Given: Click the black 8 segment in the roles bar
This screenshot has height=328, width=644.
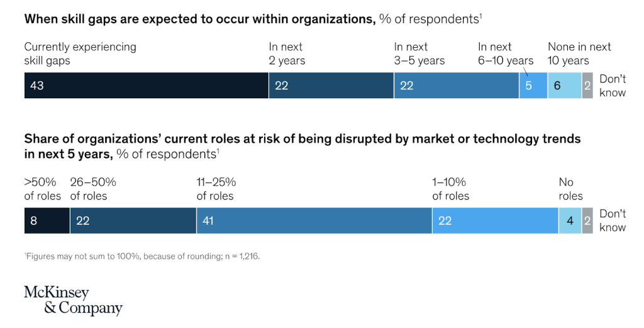Looking at the screenshot, I should pyautogui.click(x=47, y=221).
